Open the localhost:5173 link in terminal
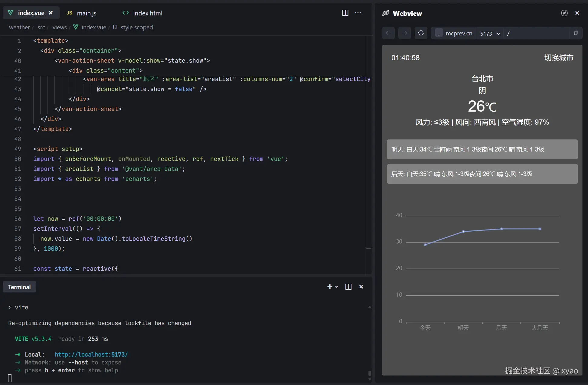Image resolution: width=588 pixels, height=385 pixels. [x=91, y=354]
